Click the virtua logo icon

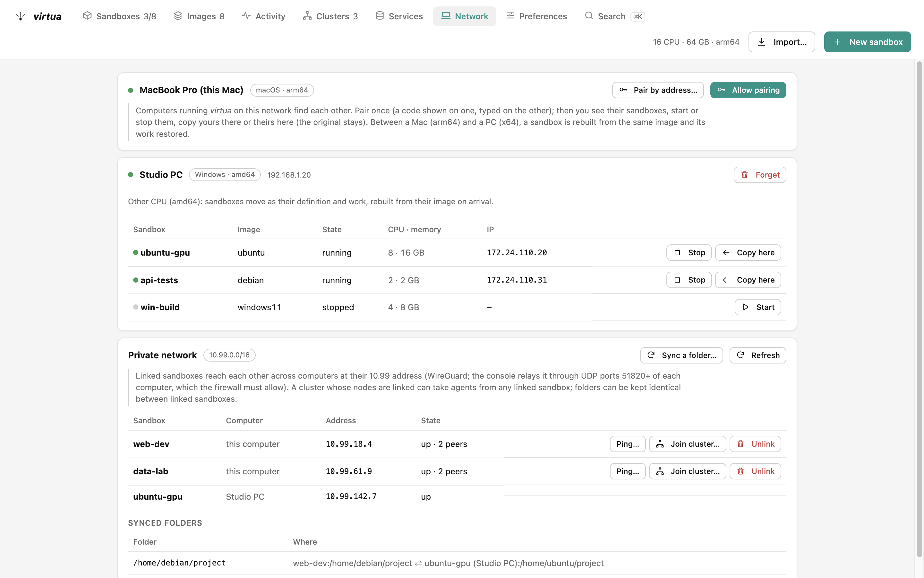tap(21, 16)
